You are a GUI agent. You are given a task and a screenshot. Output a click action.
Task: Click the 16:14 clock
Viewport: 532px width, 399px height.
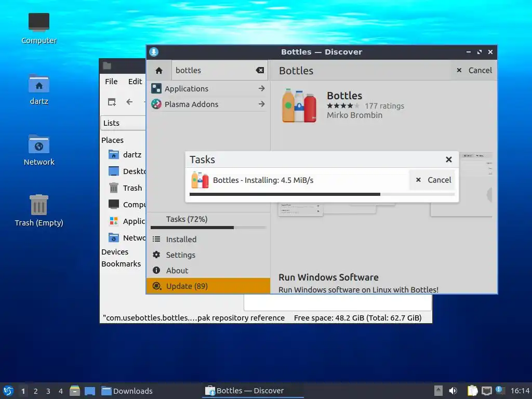520,391
